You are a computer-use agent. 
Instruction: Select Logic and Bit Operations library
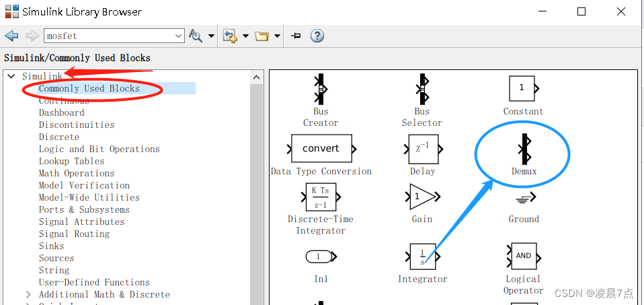[x=99, y=149]
